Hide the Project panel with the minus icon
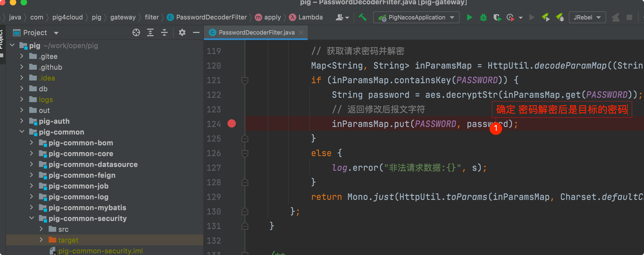This screenshot has width=644, height=255. 196,33
